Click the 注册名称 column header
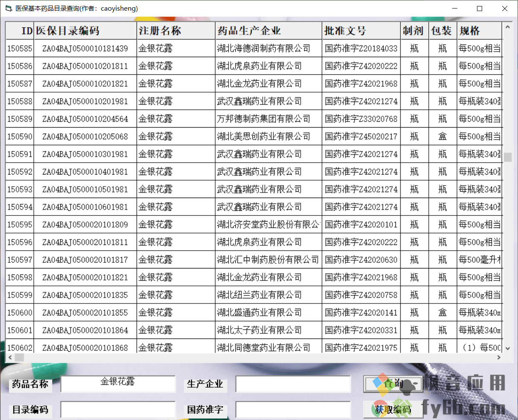The image size is (518, 420). [x=176, y=31]
